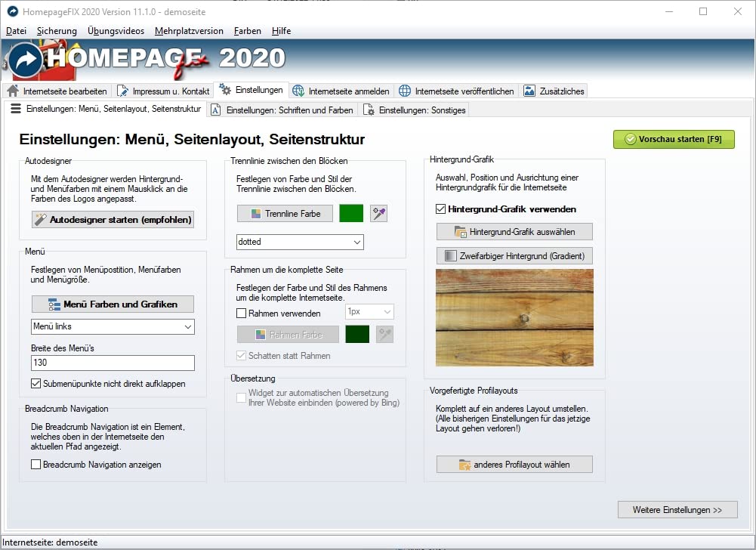The image size is (756, 550).
Task: Toggle Hintergrund-Grafik verwenden checkbox
Action: point(440,209)
